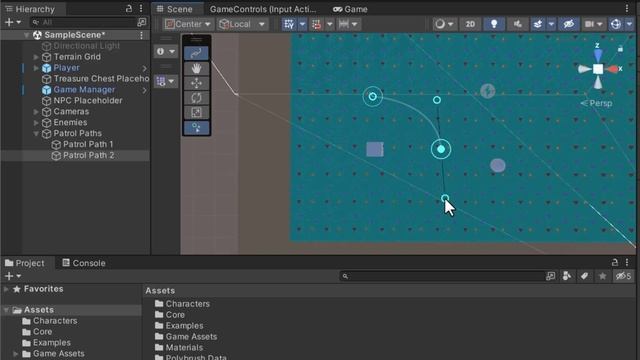Click the draw mode shading sphere icon

coord(440,24)
